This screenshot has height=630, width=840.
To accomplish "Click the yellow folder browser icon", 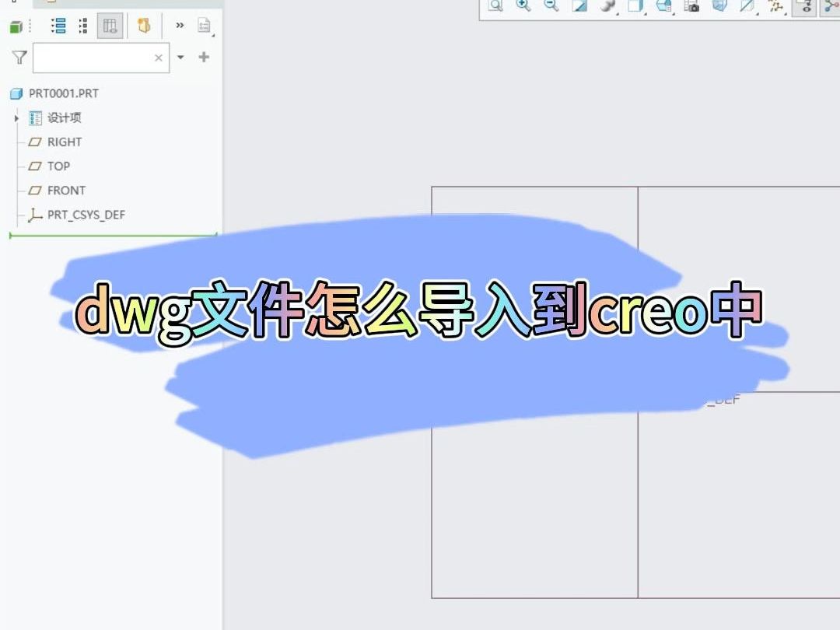I will coord(145,25).
